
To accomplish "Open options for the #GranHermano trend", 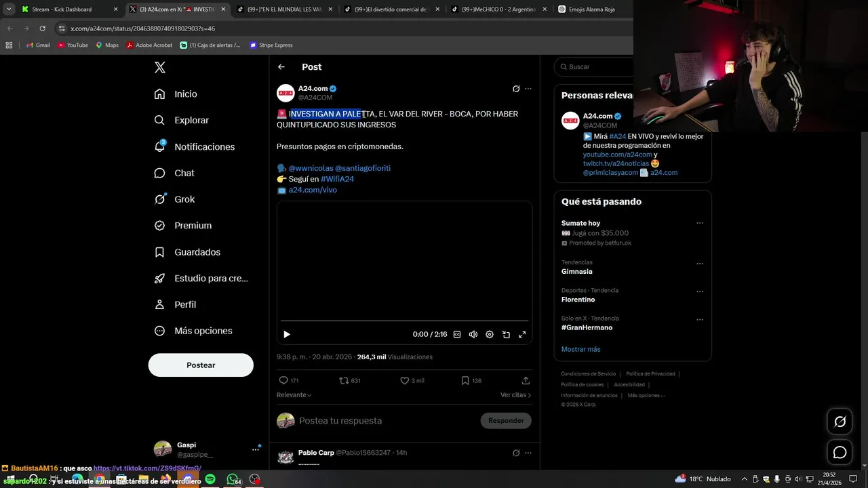I will point(700,319).
